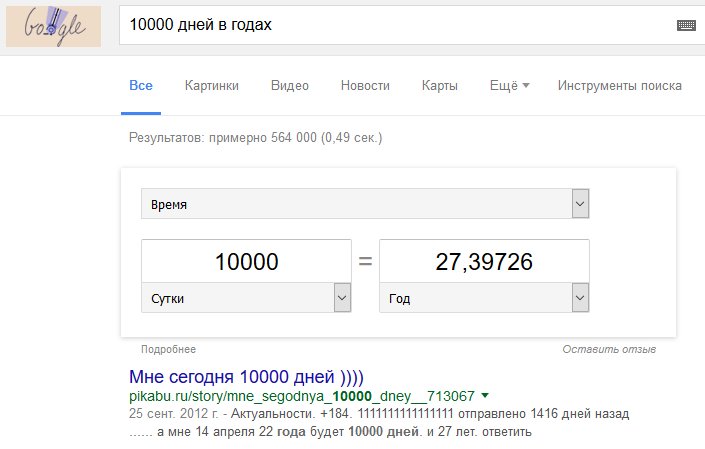Click the search box with query text
Screen dimensions: 705x449
coord(400,25)
